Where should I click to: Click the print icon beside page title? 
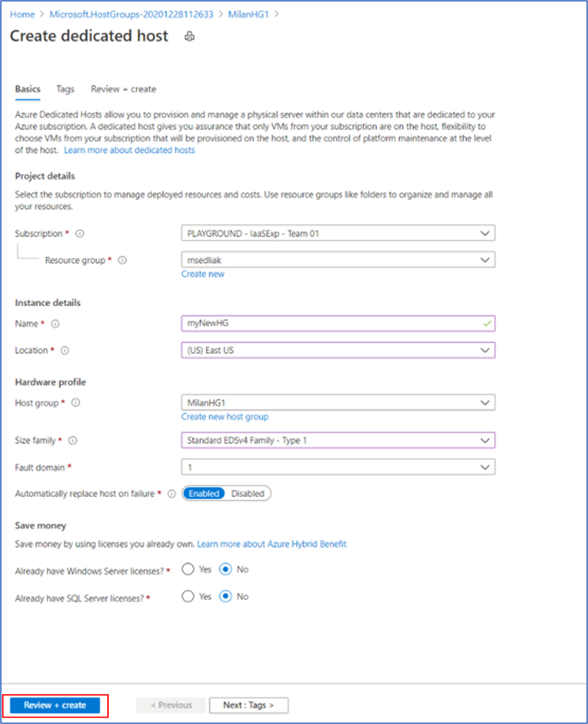pos(190,36)
